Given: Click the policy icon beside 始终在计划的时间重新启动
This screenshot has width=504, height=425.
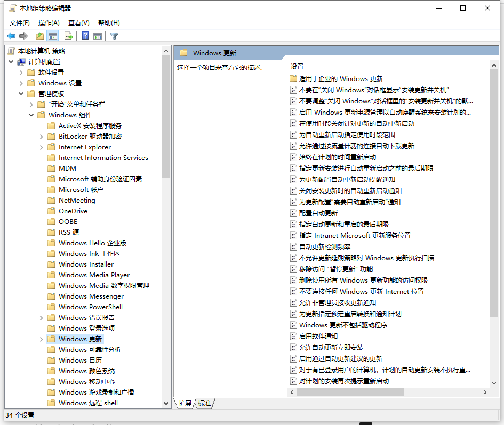Looking at the screenshot, I should tap(293, 157).
